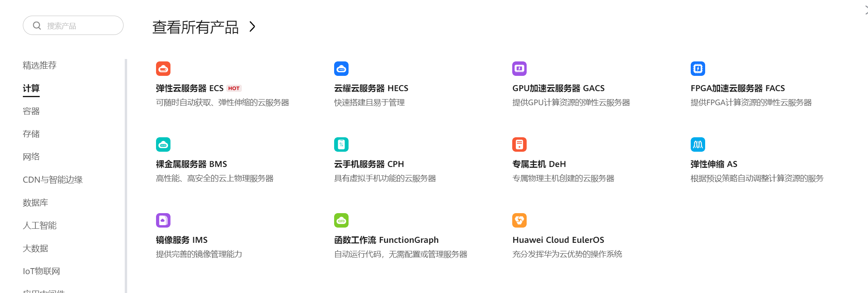The height and width of the screenshot is (293, 868).
Task: Click the HOT badge beside ECS
Action: [x=234, y=88]
